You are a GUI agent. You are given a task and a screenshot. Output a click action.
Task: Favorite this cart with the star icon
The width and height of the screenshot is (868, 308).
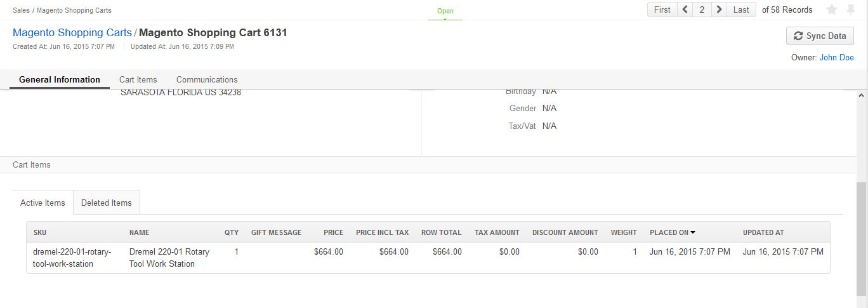tap(832, 10)
